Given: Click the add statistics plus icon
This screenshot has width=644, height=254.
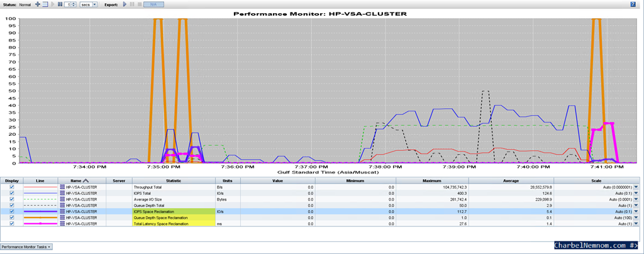Looking at the screenshot, I should click(x=38, y=4).
